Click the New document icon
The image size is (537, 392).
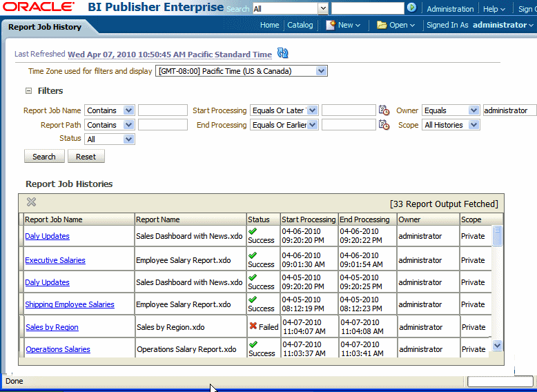click(x=331, y=25)
